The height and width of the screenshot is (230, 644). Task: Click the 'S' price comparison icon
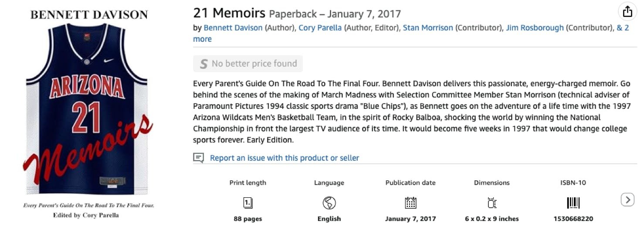[x=203, y=64]
